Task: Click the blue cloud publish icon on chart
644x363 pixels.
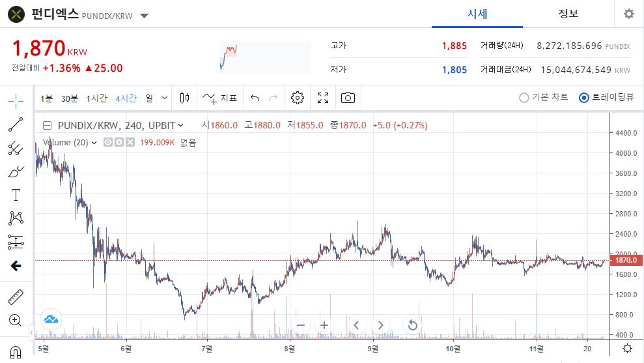Action: coord(51,319)
